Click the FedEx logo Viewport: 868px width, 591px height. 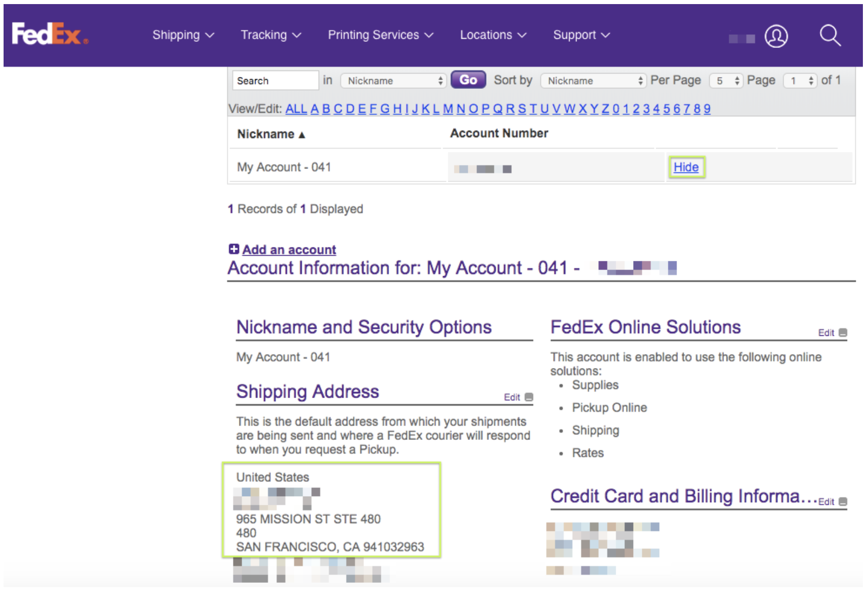tap(50, 34)
